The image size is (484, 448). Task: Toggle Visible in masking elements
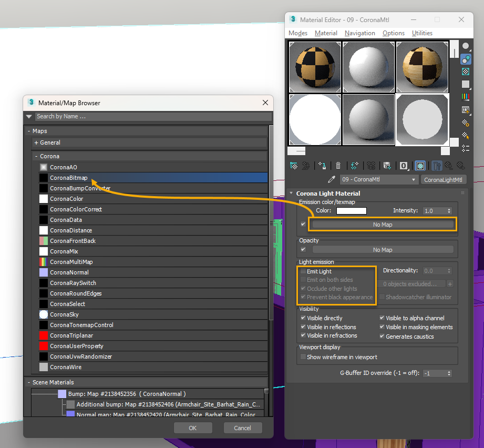[x=382, y=327]
